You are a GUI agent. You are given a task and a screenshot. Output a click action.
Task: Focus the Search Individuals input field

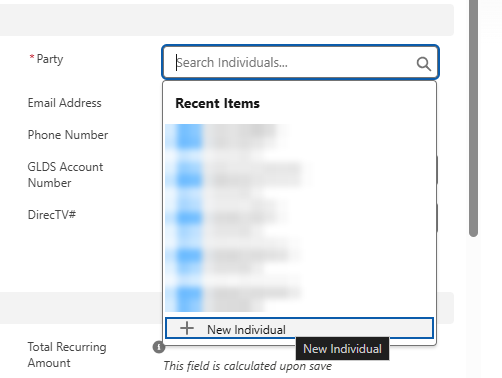pos(301,62)
